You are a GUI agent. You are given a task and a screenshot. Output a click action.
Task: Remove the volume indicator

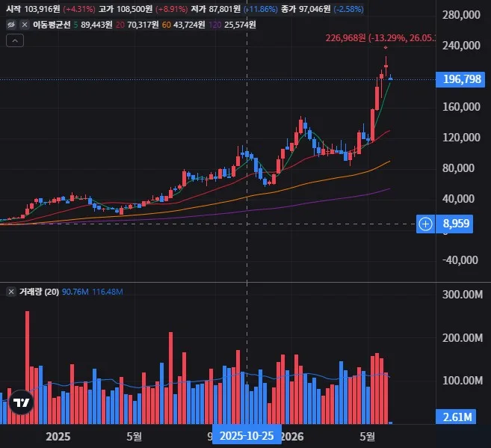pyautogui.click(x=11, y=292)
